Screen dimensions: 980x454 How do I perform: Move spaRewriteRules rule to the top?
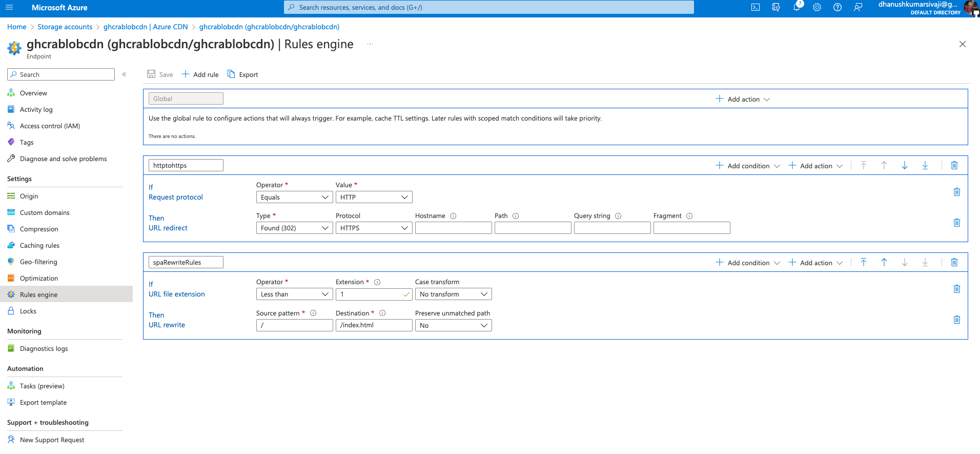pos(864,262)
